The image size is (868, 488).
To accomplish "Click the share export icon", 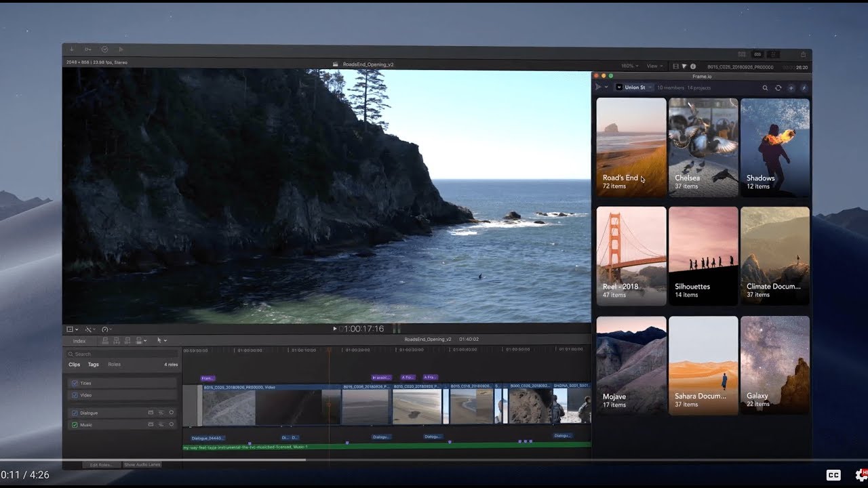I will click(x=803, y=54).
